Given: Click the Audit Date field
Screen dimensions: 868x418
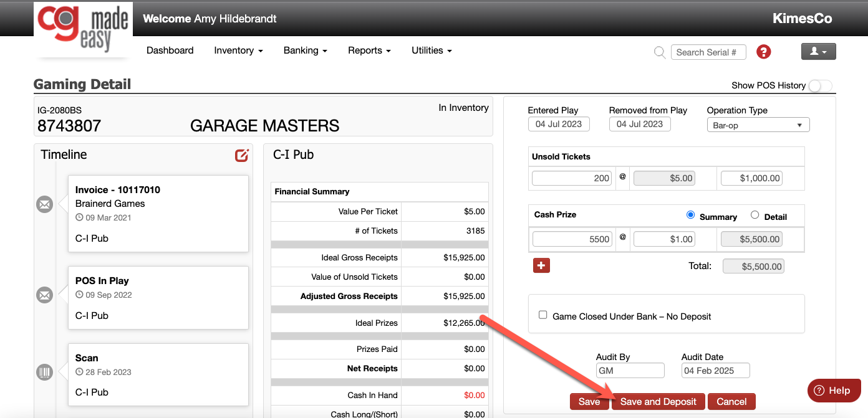Looking at the screenshot, I should tap(716, 371).
